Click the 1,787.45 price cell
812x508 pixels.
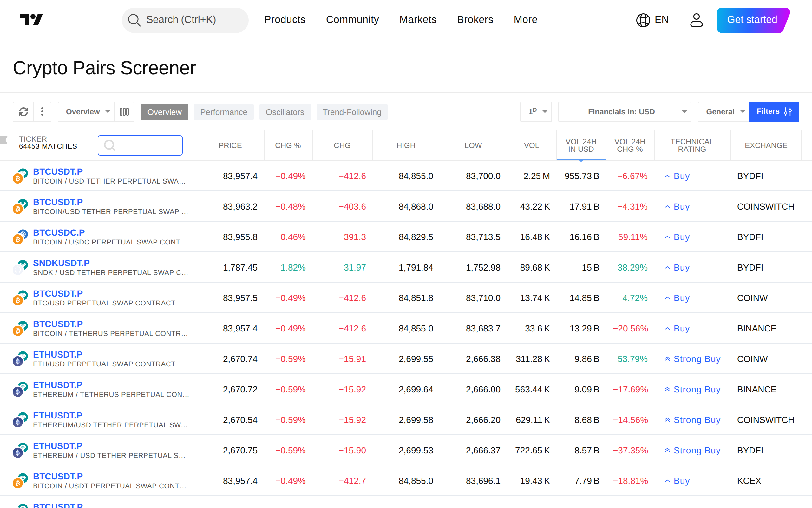(240, 267)
